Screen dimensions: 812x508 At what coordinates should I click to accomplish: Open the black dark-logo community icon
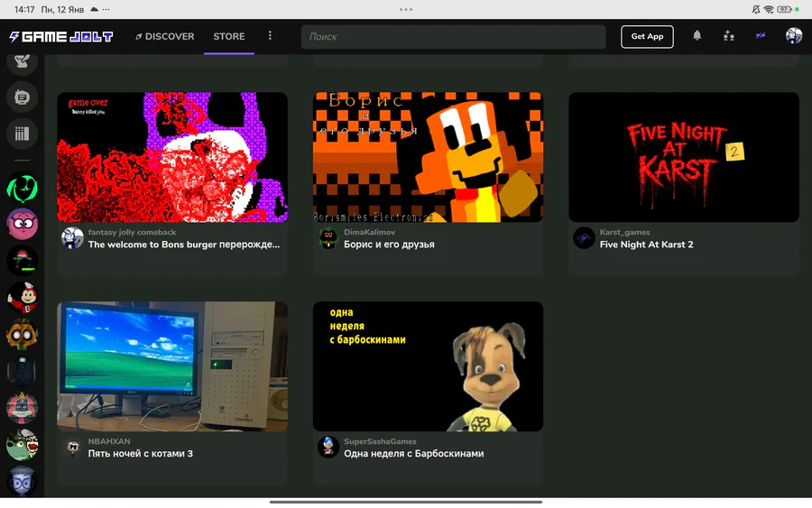(x=22, y=261)
